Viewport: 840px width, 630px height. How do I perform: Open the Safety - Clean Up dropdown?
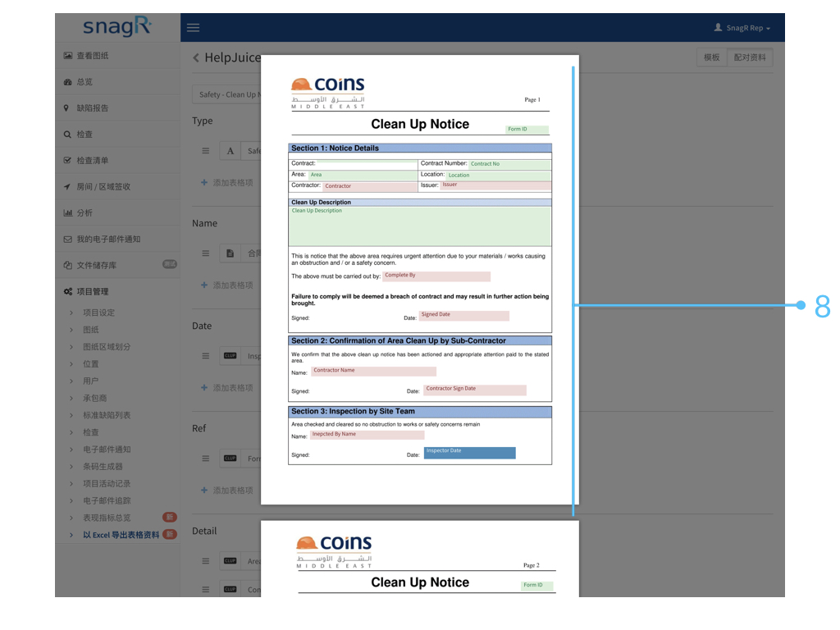point(226,94)
